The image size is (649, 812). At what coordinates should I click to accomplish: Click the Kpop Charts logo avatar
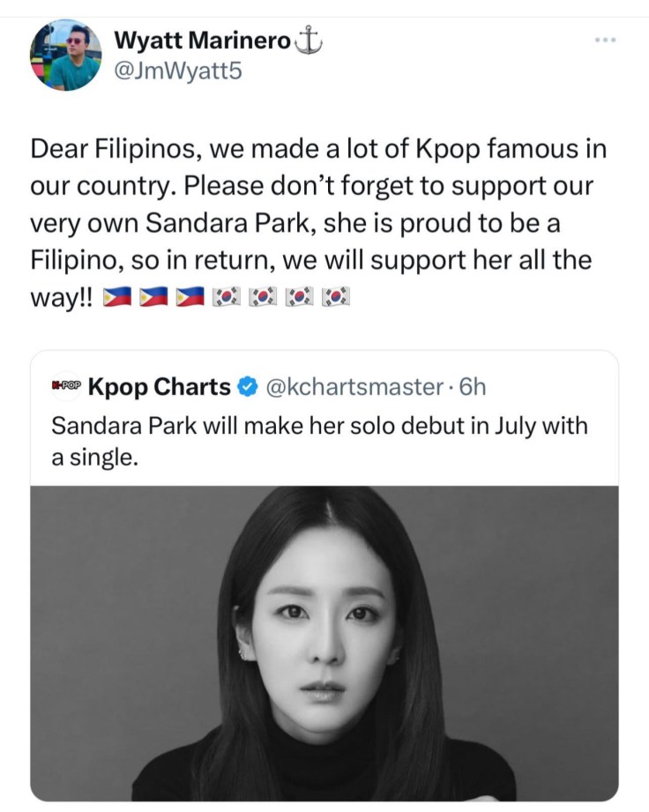tap(66, 386)
